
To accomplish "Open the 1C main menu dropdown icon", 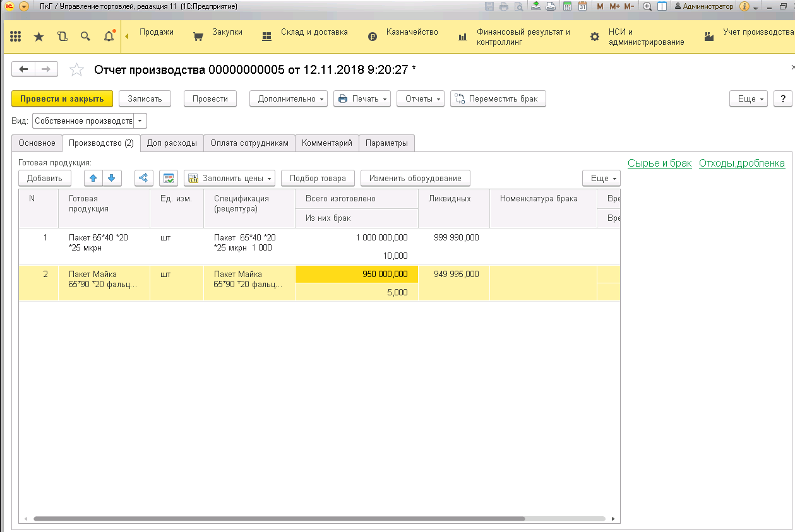I will [x=24, y=6].
